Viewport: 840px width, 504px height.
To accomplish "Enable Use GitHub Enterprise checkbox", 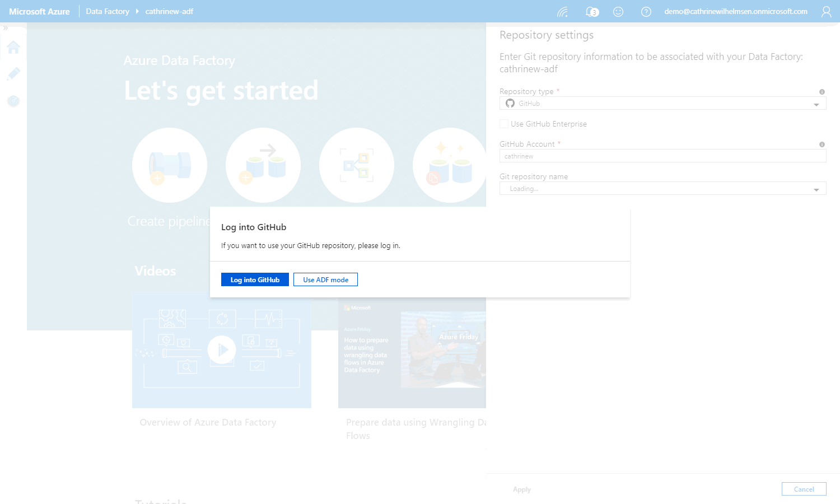I will coord(504,124).
